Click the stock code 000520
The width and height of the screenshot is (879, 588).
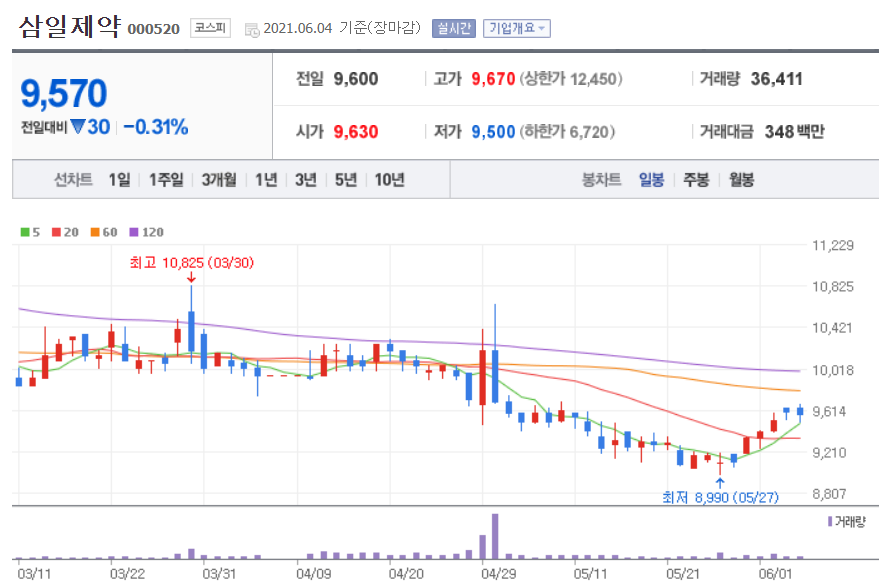point(154,29)
